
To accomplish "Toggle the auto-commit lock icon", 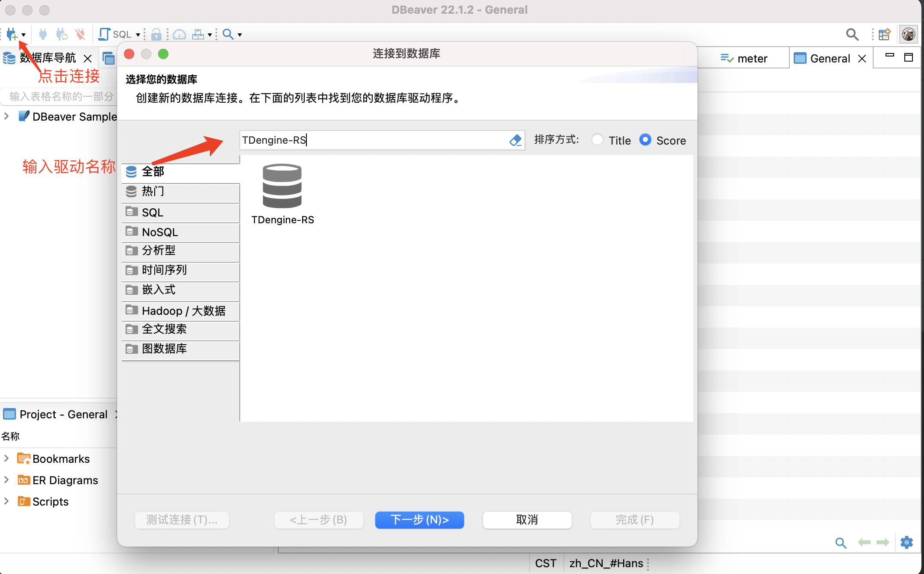I will click(x=156, y=34).
